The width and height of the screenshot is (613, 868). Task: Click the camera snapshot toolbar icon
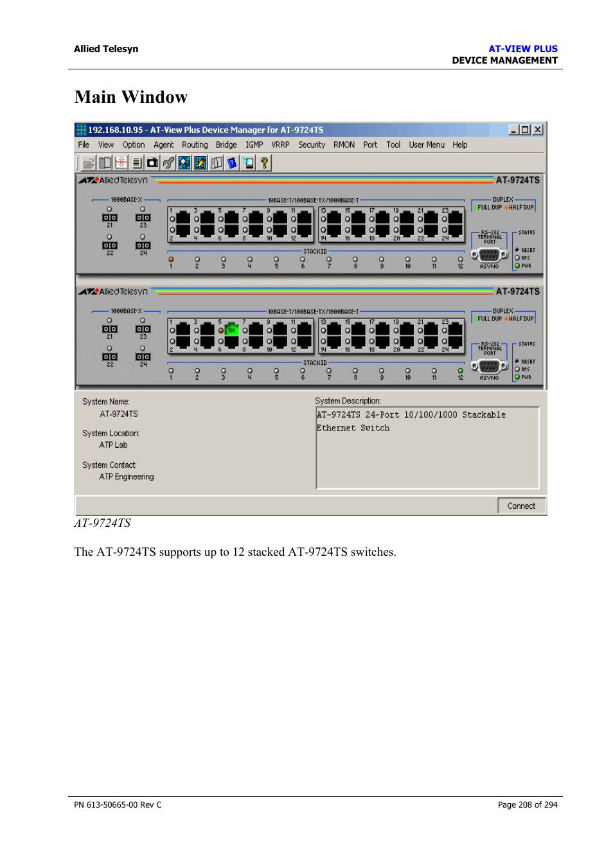152,163
